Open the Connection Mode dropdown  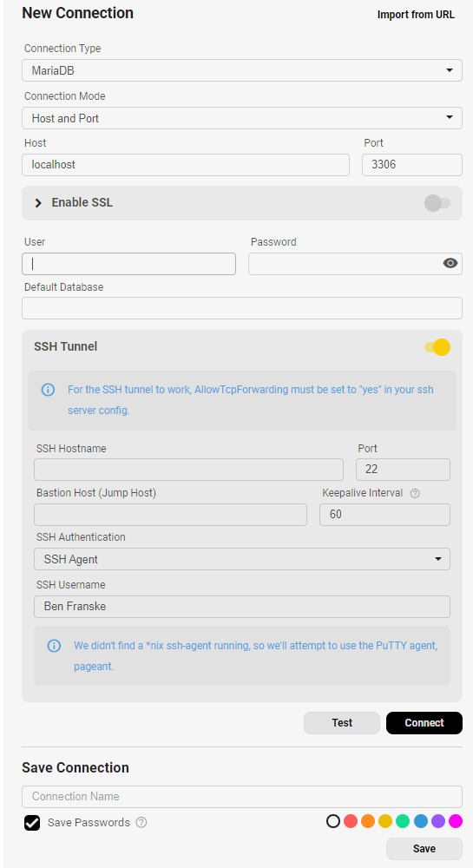click(242, 118)
